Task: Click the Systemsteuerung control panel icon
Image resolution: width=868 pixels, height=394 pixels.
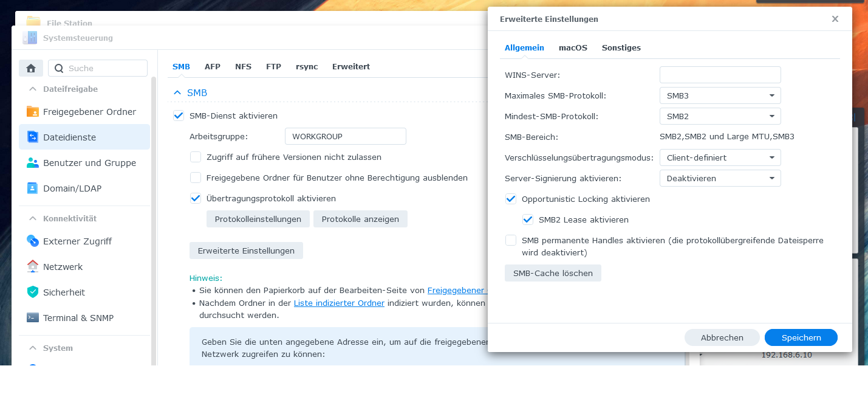Action: pyautogui.click(x=30, y=38)
